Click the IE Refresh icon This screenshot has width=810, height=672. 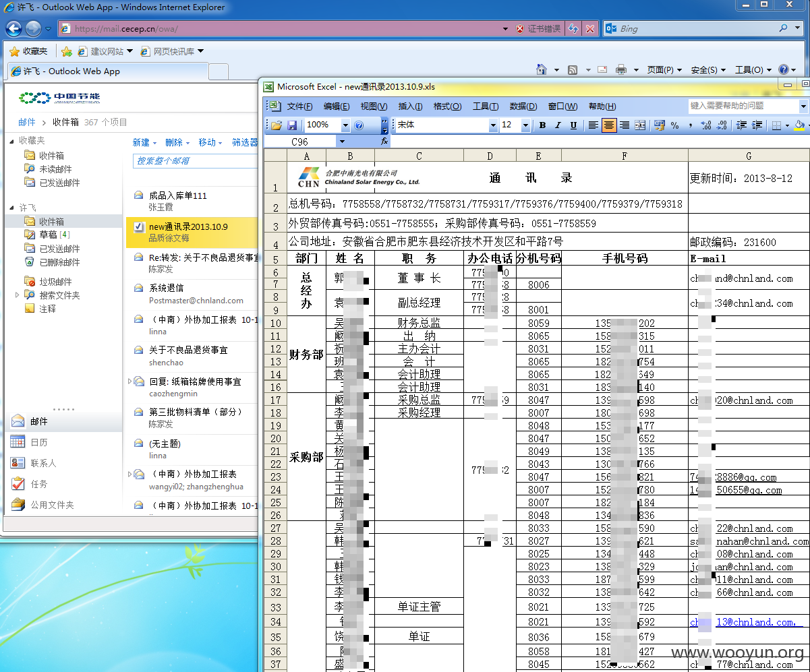pyautogui.click(x=573, y=28)
